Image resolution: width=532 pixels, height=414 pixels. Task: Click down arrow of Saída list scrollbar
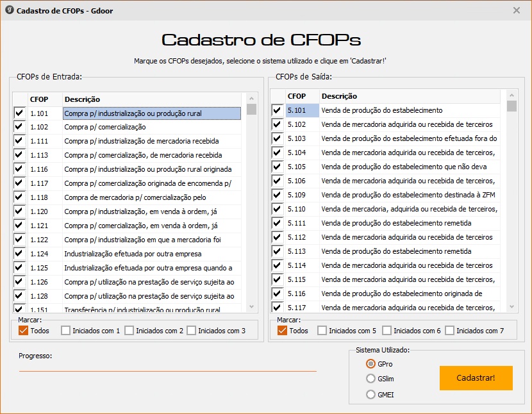click(511, 307)
